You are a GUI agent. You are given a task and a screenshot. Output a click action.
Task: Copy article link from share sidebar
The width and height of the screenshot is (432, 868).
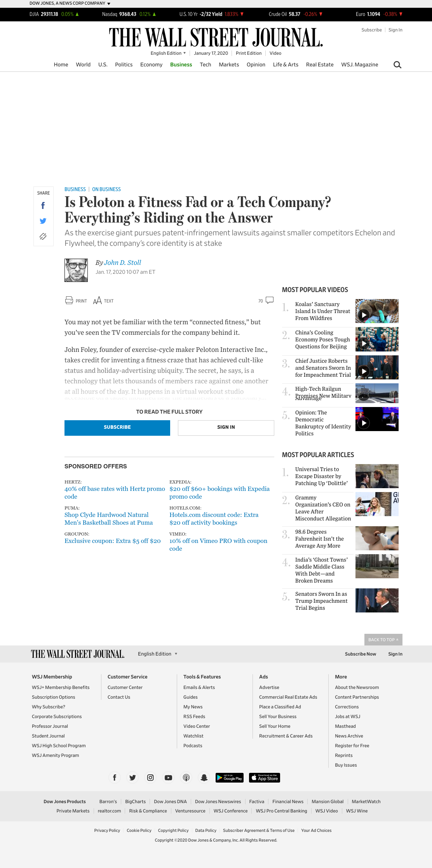[43, 237]
